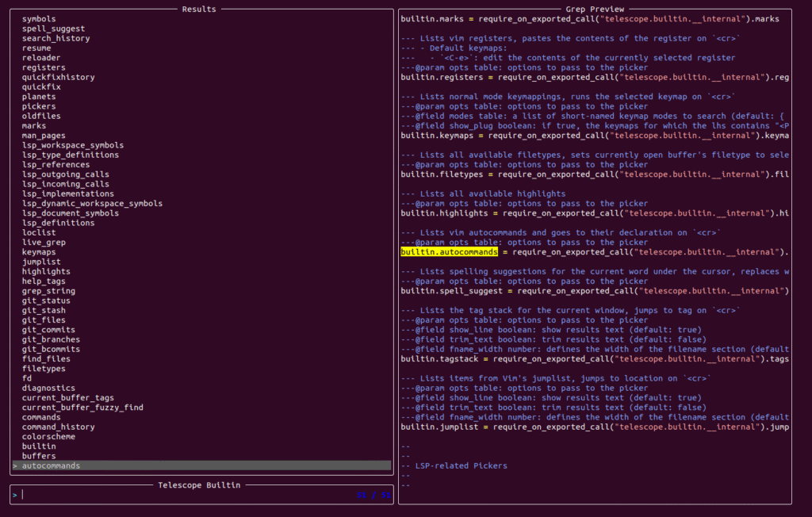812x517 pixels.
Task: Click the Telescope Builtin prompt input field
Action: tap(182, 495)
